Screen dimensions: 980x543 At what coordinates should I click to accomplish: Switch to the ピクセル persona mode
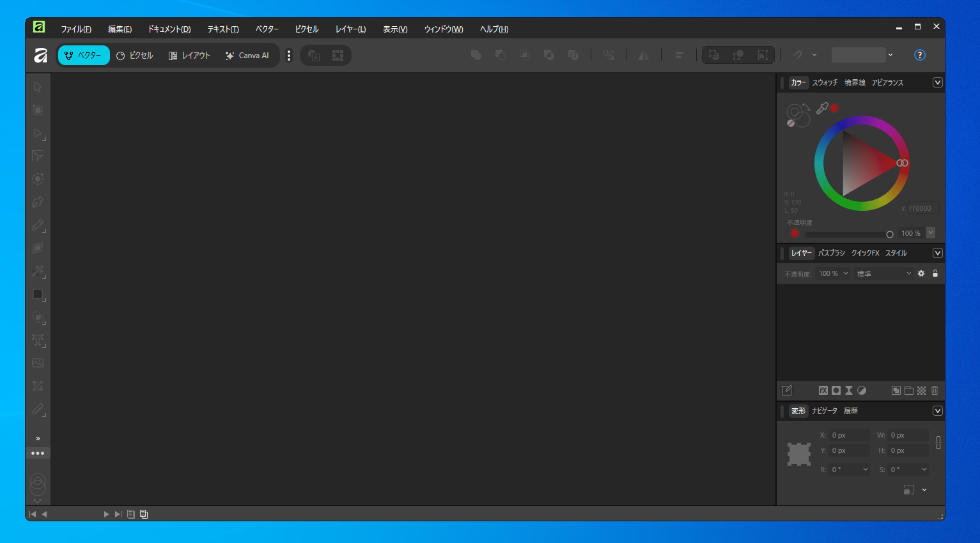click(135, 56)
